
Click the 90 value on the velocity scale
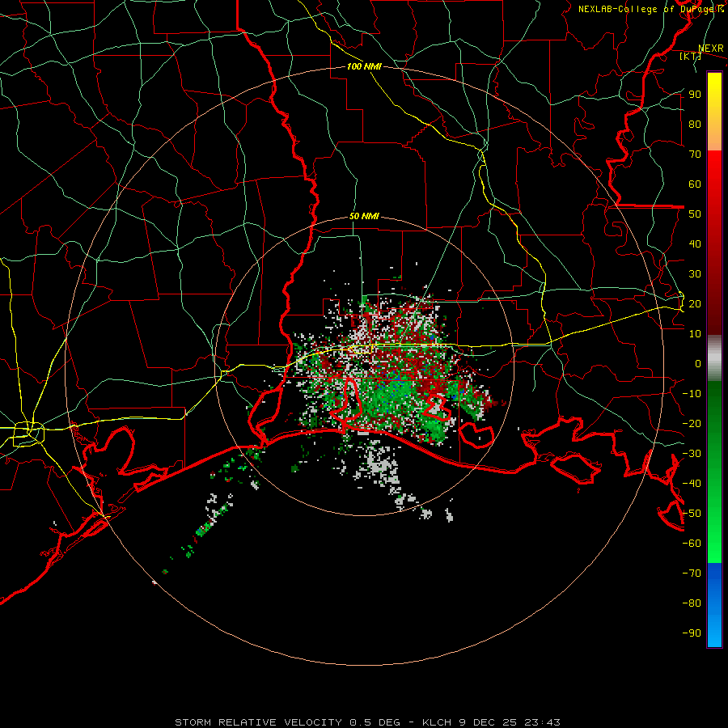point(695,95)
